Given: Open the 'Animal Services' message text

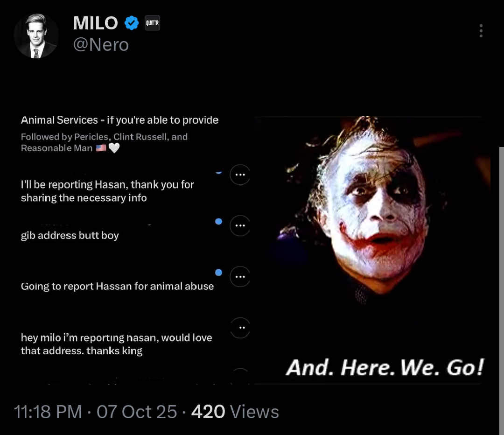Looking at the screenshot, I should 119,120.
